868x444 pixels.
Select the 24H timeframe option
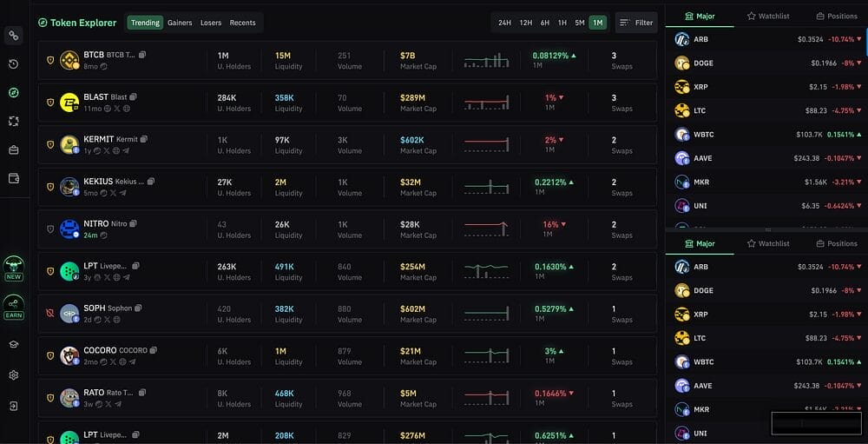504,23
